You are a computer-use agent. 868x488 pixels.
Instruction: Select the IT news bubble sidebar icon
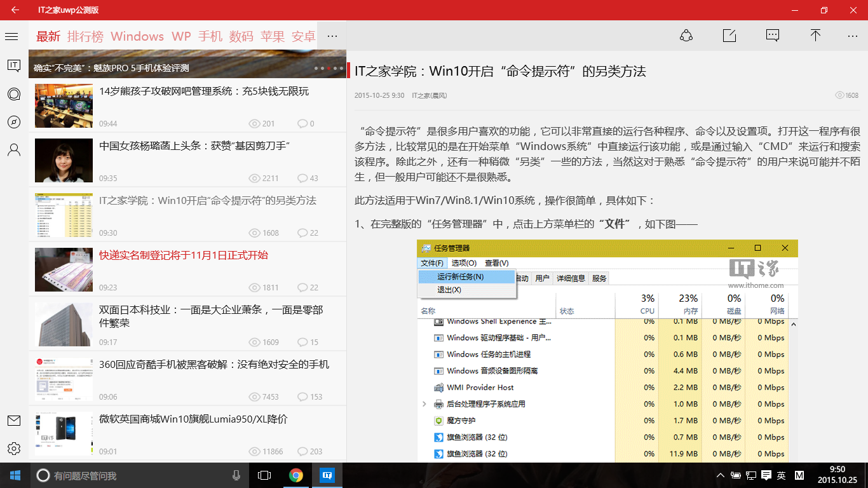tap(14, 65)
